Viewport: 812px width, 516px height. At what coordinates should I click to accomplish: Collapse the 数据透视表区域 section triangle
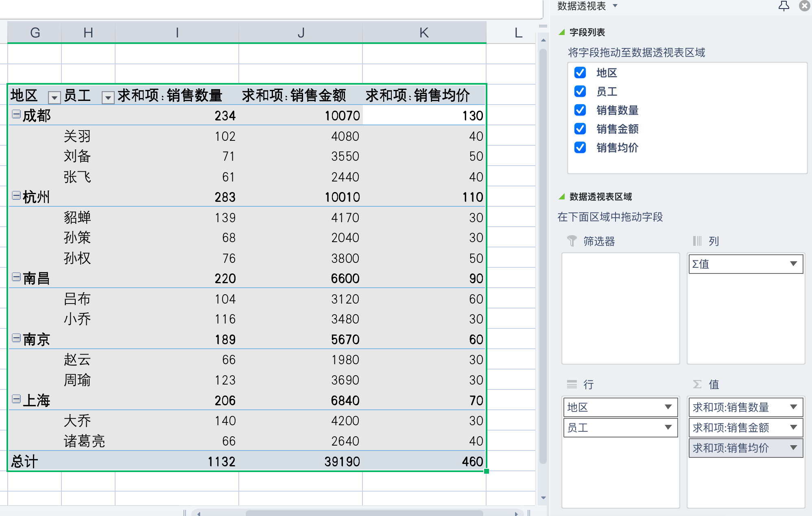[x=562, y=197]
